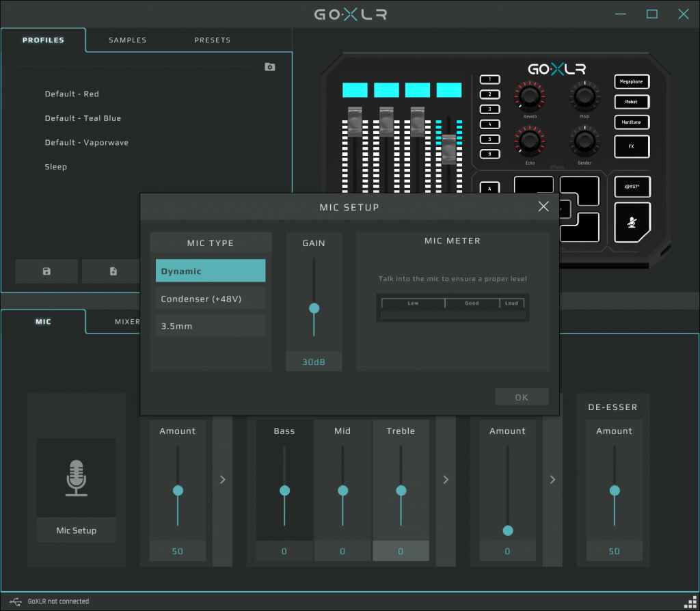Select the Sleep profile
This screenshot has width=700, height=611.
coord(56,167)
